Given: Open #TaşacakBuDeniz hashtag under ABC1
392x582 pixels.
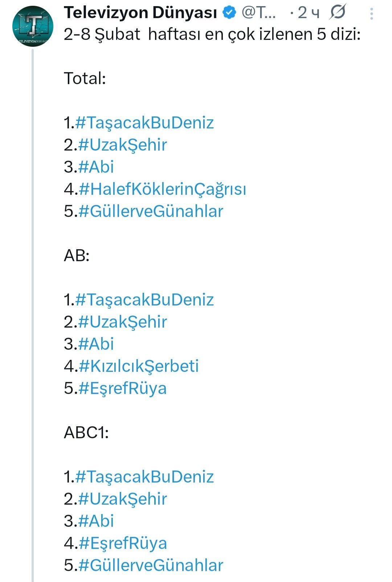Looking at the screenshot, I should (x=144, y=477).
